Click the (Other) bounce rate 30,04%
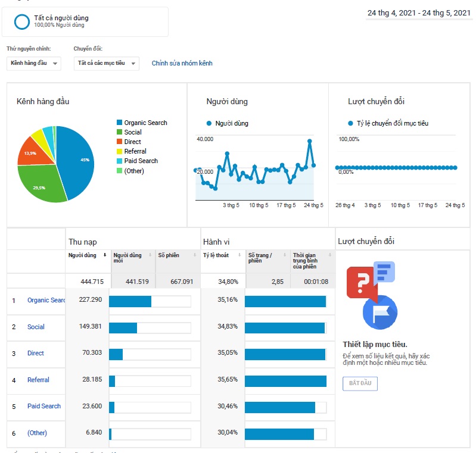The width and height of the screenshot is (476, 453). (228, 432)
